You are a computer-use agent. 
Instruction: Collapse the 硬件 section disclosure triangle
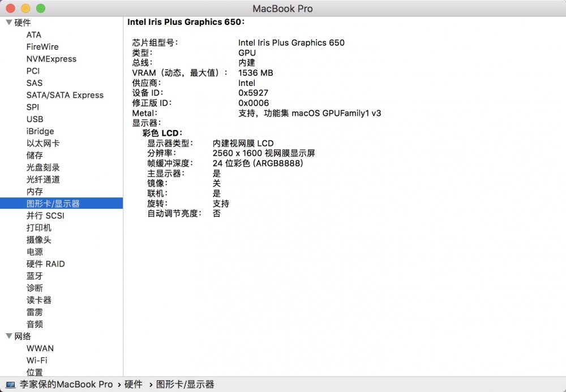[9, 23]
